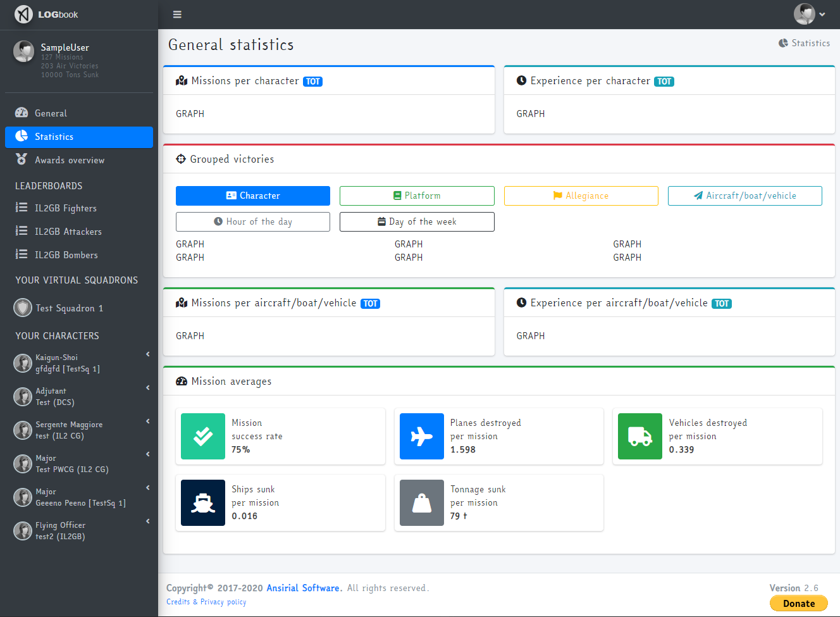Click the Test Squadron 1 shield emblem
The image size is (840, 617).
point(23,308)
